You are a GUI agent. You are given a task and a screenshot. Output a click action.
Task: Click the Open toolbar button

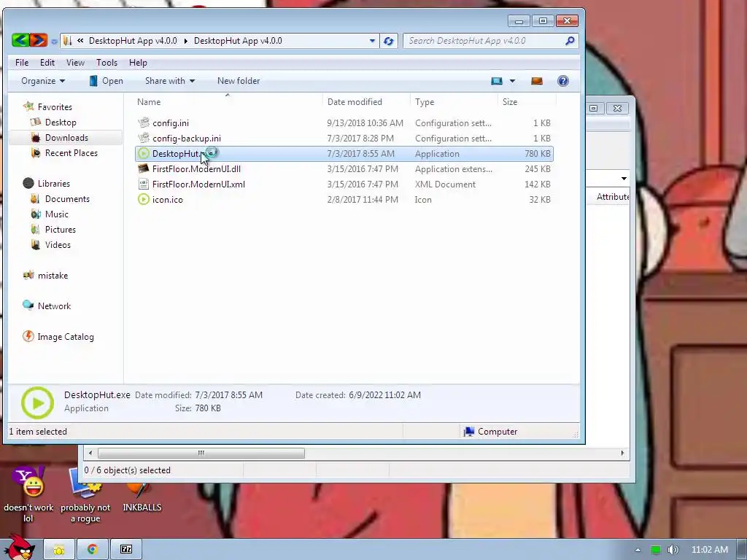(107, 81)
